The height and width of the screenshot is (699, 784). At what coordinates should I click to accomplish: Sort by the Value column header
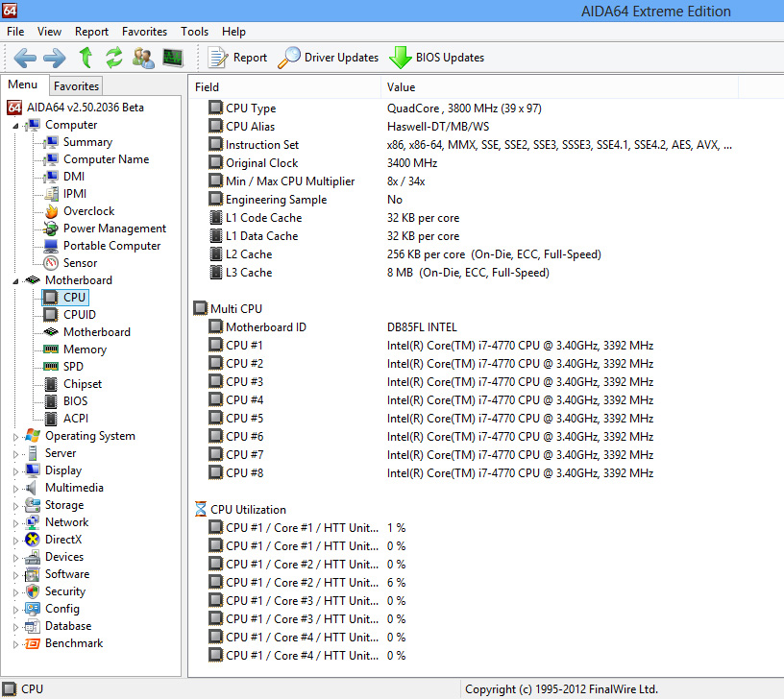(x=559, y=87)
